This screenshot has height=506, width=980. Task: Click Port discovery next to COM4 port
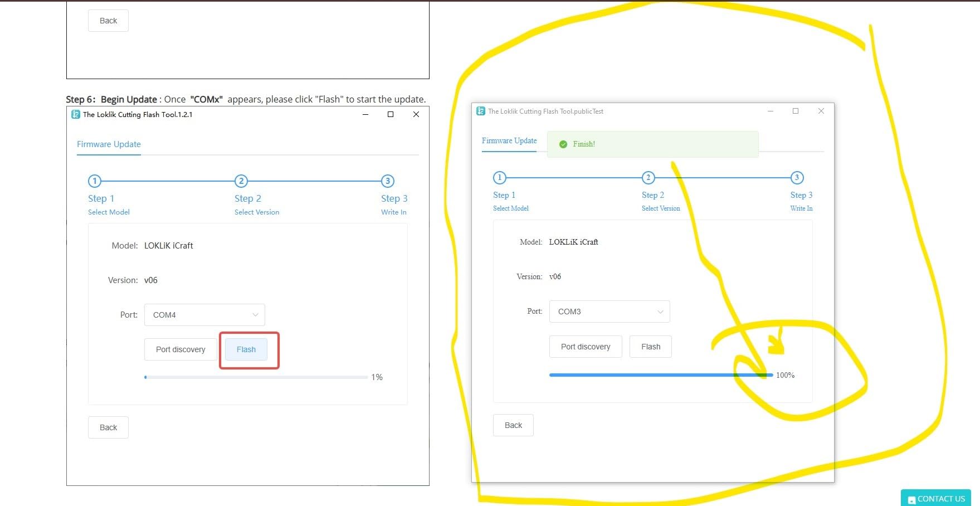tap(181, 349)
